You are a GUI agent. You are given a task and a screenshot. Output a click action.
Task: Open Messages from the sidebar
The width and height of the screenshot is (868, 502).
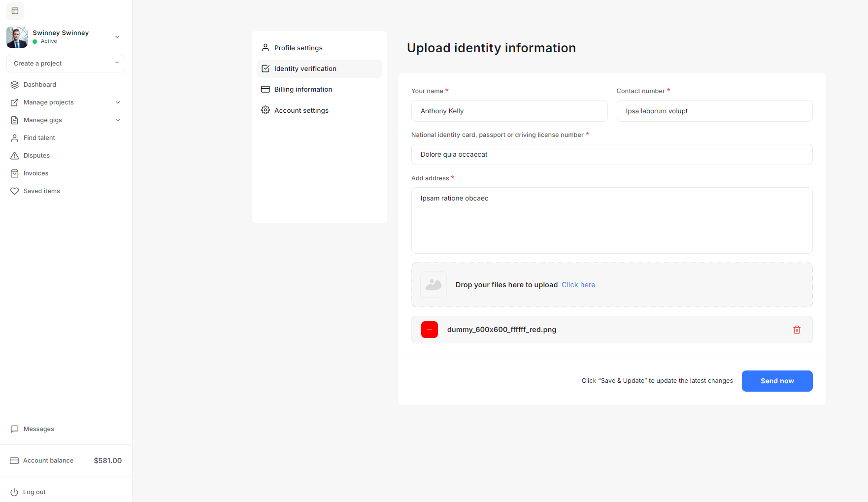click(38, 429)
